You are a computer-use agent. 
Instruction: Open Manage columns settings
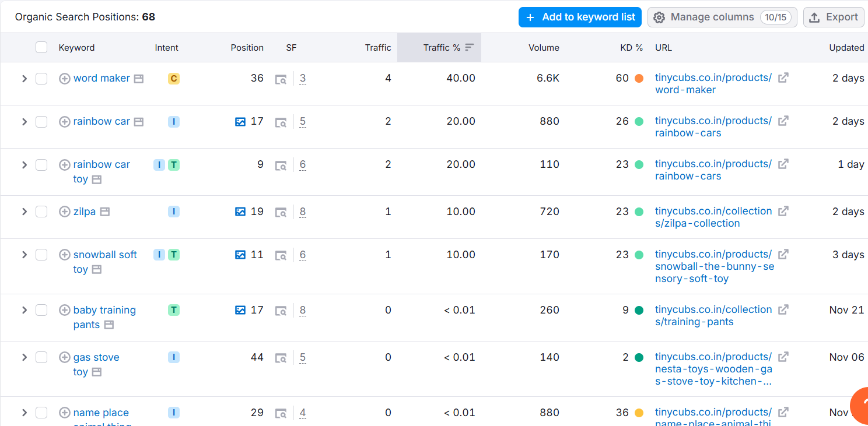722,17
